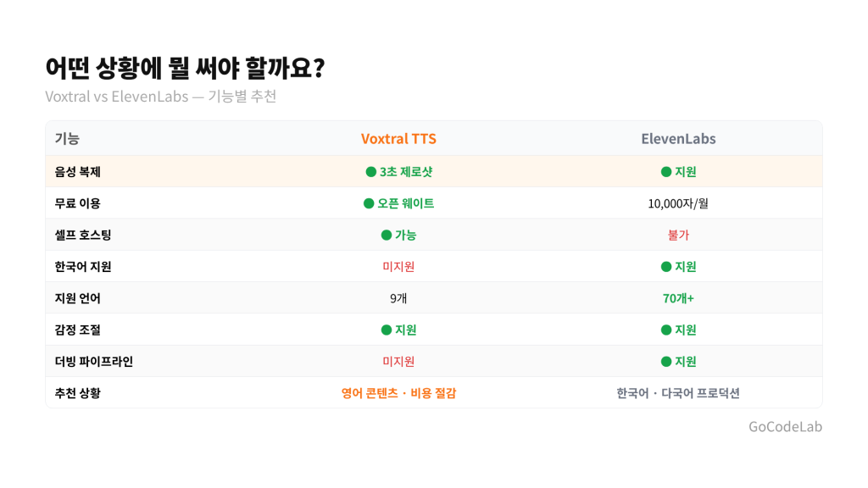The height and width of the screenshot is (488, 868).
Task: Click green dot beside "3초 제로샷"
Action: pyautogui.click(x=371, y=172)
